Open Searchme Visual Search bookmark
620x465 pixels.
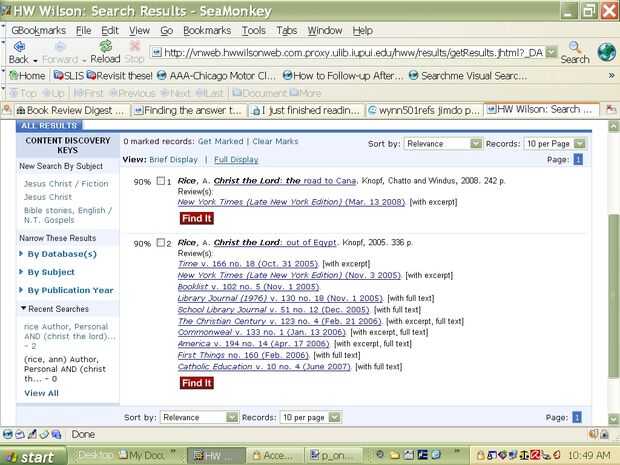pos(468,76)
